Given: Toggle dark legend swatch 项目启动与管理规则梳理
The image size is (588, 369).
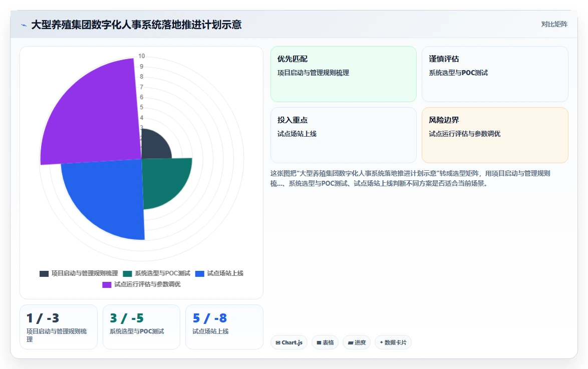Looking at the screenshot, I should (x=44, y=274).
